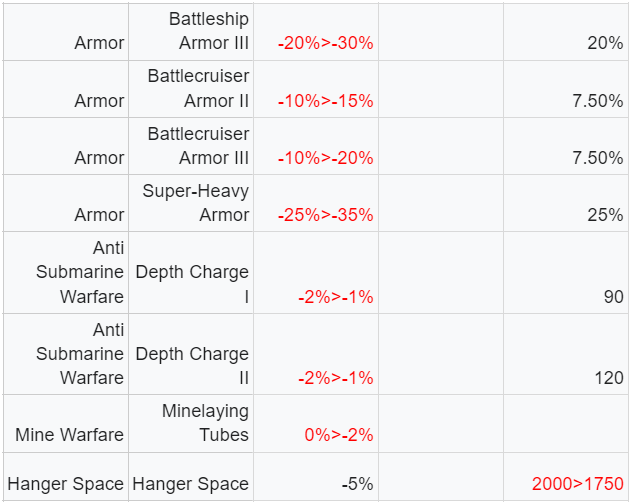
Task: Click the 20% value in top row
Action: [605, 43]
